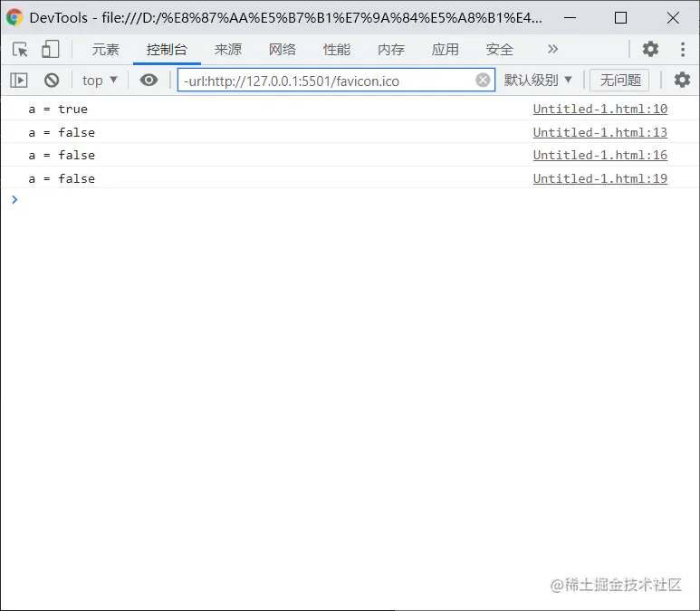Switch to the 内存 tab

391,49
